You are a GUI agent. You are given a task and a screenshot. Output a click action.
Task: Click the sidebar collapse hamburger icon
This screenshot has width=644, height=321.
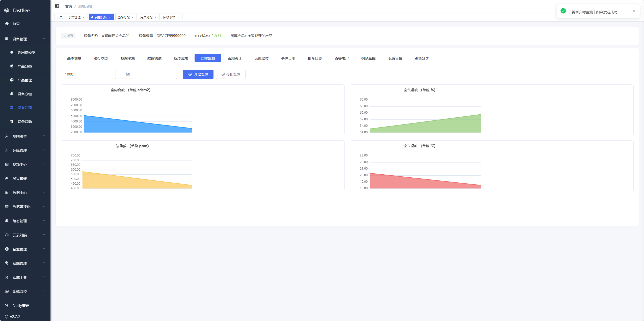[x=57, y=6]
